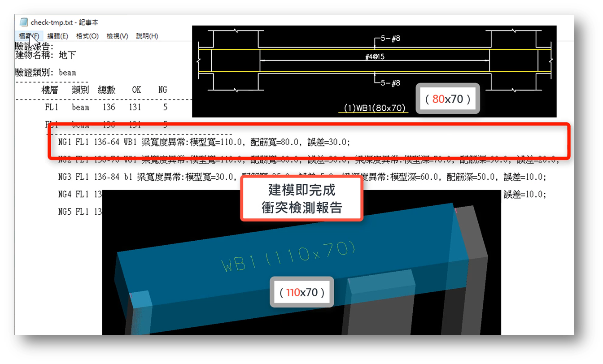
Task: Click the 驗證類別: beam text line
Action: coord(46,73)
